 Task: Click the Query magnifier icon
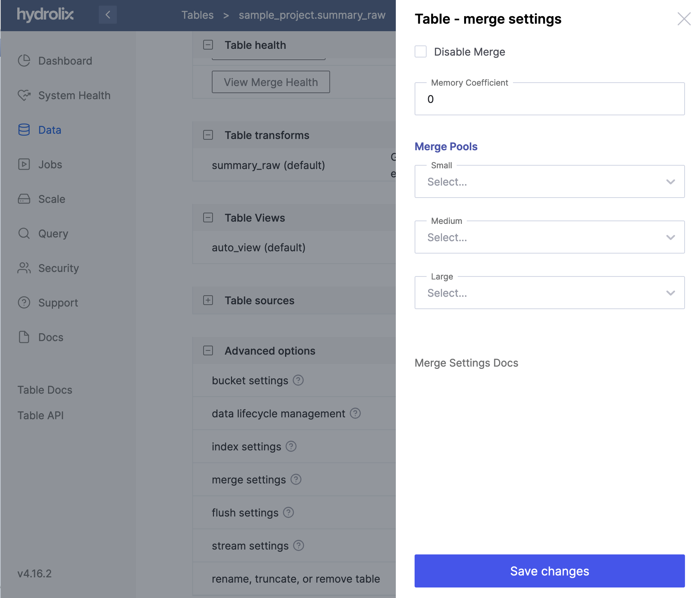pos(24,233)
